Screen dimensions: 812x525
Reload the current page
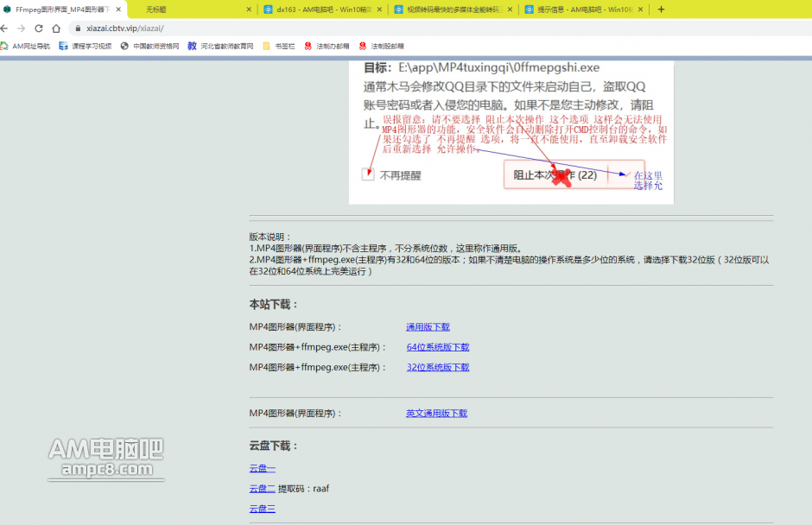coord(39,28)
